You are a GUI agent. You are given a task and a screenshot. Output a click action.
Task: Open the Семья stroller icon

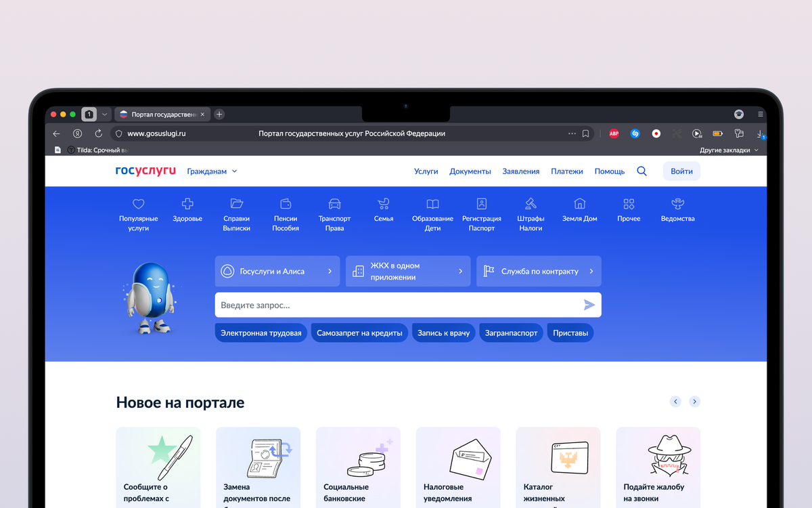click(x=384, y=203)
